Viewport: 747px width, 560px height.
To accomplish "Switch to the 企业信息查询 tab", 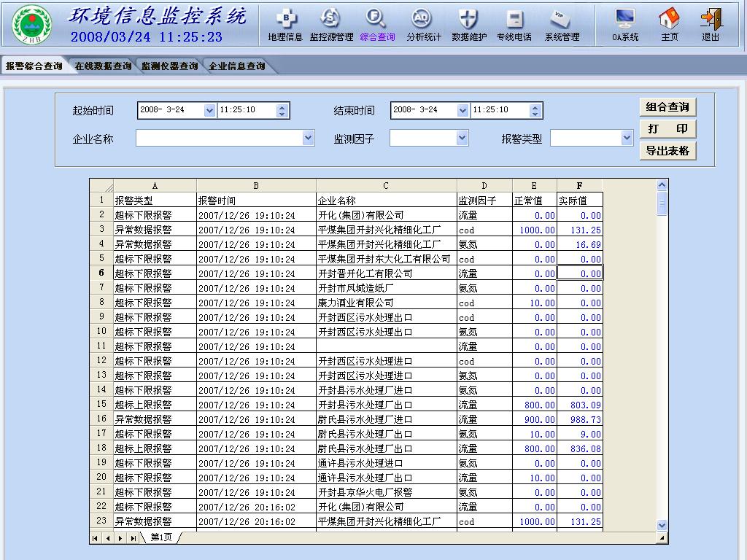I will [x=236, y=66].
